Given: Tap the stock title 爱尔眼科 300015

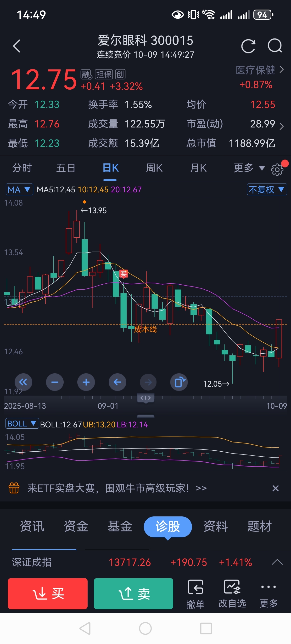Looking at the screenshot, I should [145, 40].
